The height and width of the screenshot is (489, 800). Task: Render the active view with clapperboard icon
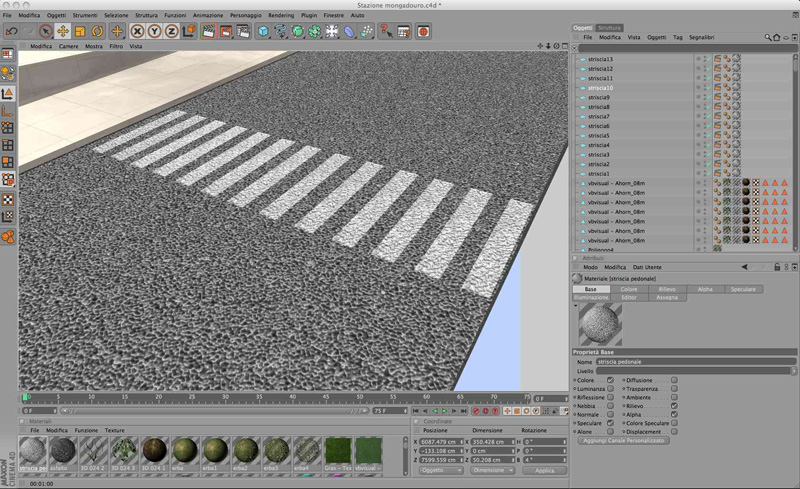click(x=208, y=32)
